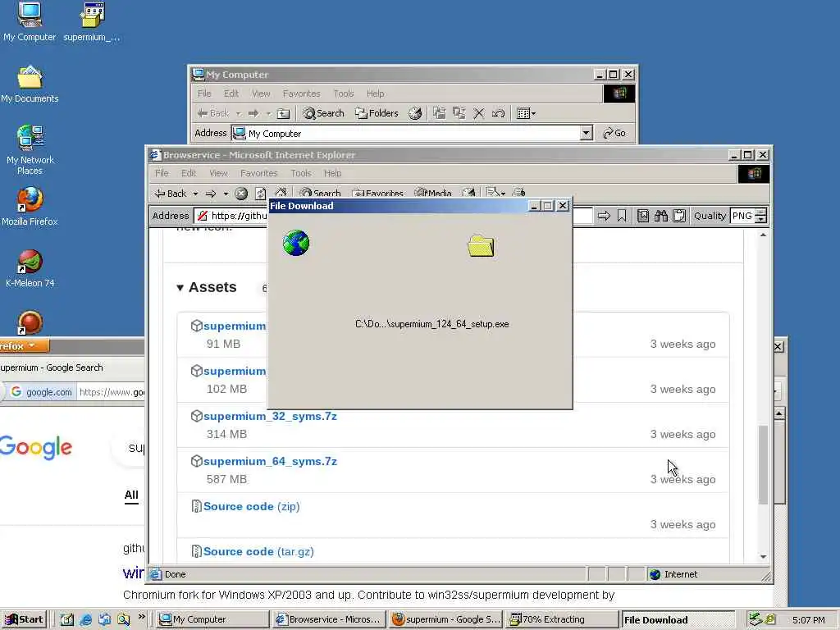This screenshot has height=630, width=840.
Task: Click network tray icon near the clock
Action: pyautogui.click(x=756, y=619)
